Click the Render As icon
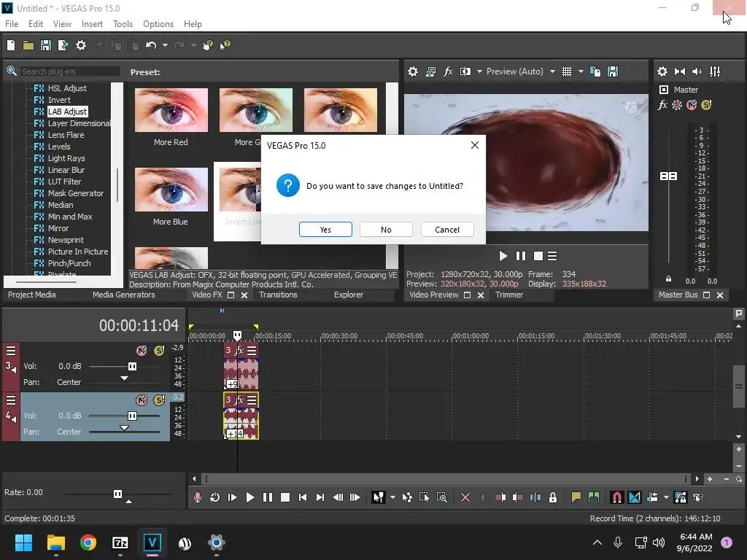Screen dimensions: 747x560 tap(63, 45)
